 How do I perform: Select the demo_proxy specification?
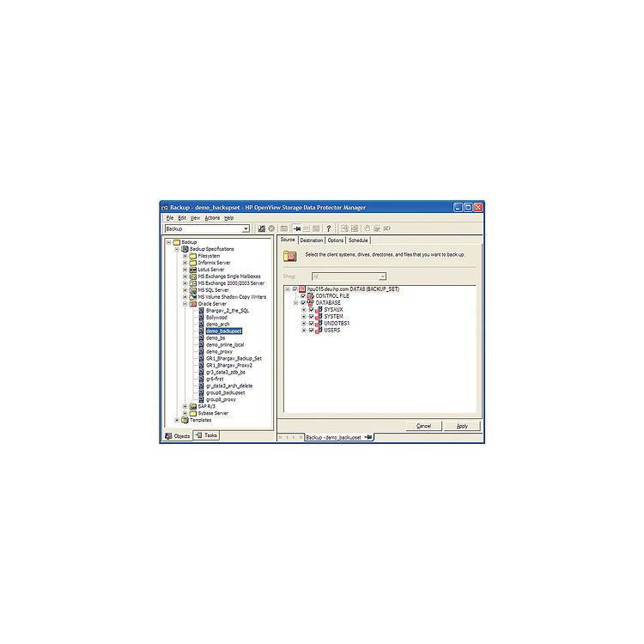click(219, 351)
